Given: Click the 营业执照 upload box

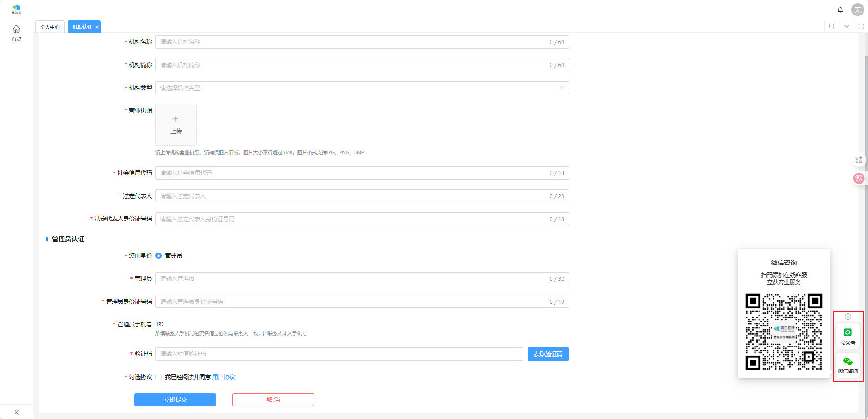Looking at the screenshot, I should pyautogui.click(x=176, y=125).
